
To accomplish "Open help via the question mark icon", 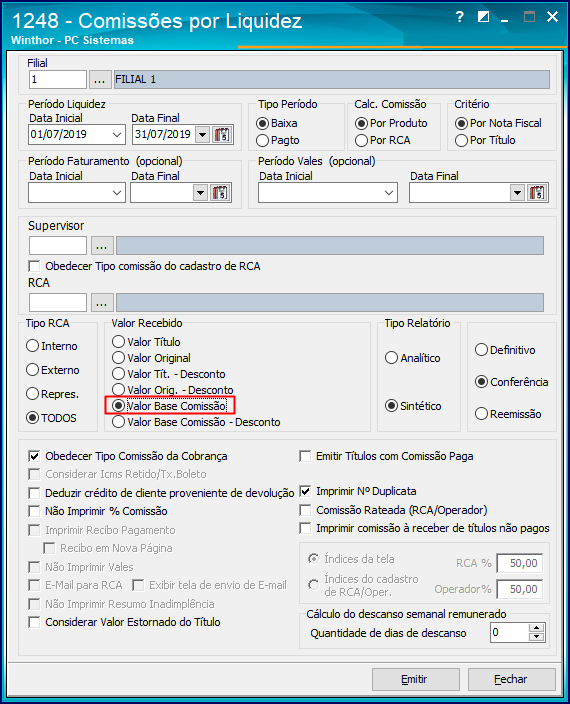I will [x=459, y=17].
